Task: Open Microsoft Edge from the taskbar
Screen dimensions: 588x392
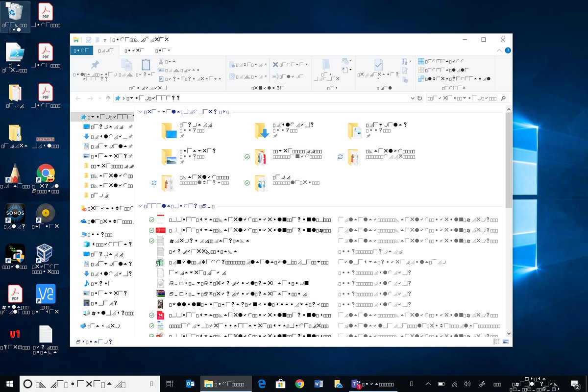Action: tap(262, 384)
